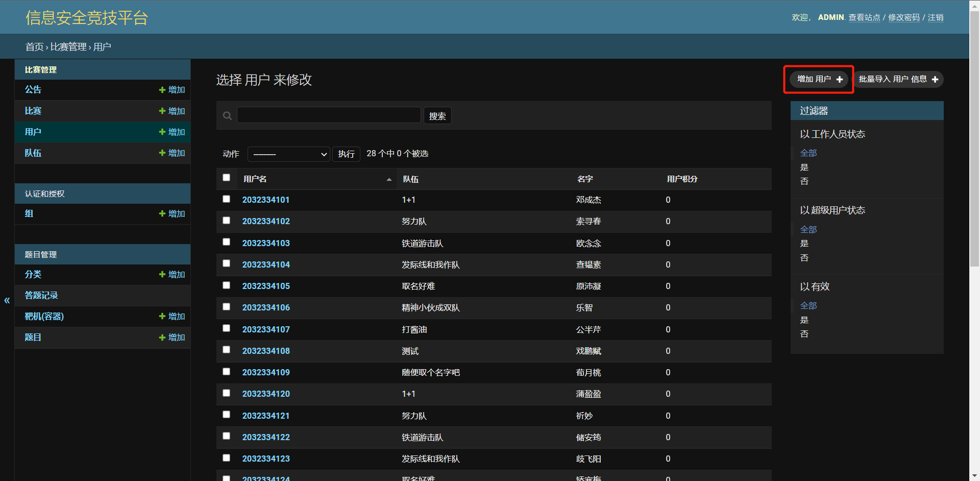The height and width of the screenshot is (481, 980).
Task: Open 靶机(容器) in the sidebar
Action: pos(44,316)
